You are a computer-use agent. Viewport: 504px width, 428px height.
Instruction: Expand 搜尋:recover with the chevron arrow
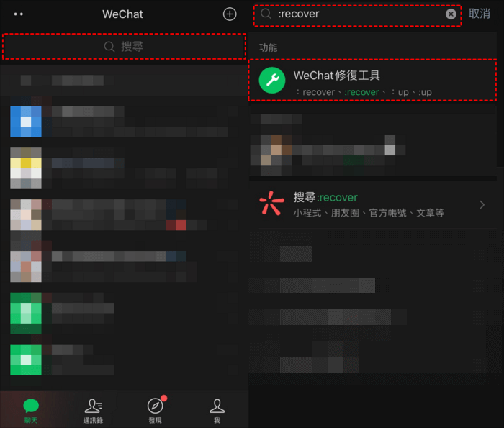[x=482, y=205]
